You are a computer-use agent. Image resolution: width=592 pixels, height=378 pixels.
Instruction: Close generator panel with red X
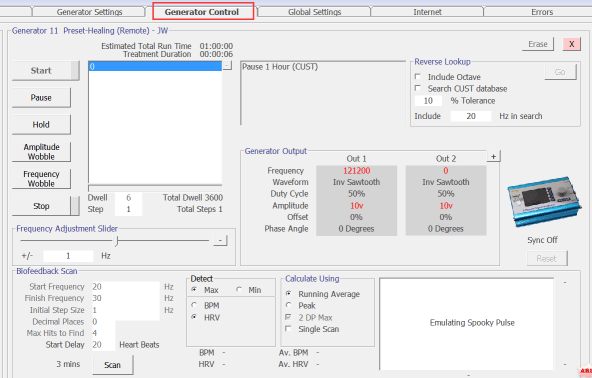(x=572, y=44)
